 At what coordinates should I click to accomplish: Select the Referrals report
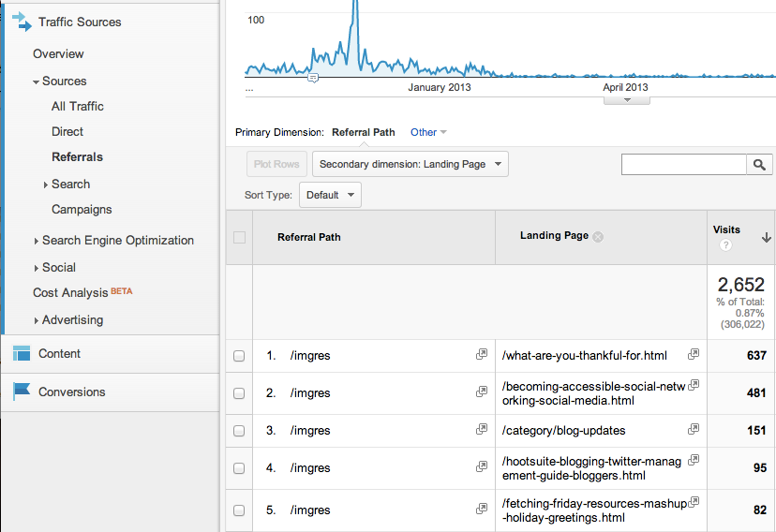point(77,156)
